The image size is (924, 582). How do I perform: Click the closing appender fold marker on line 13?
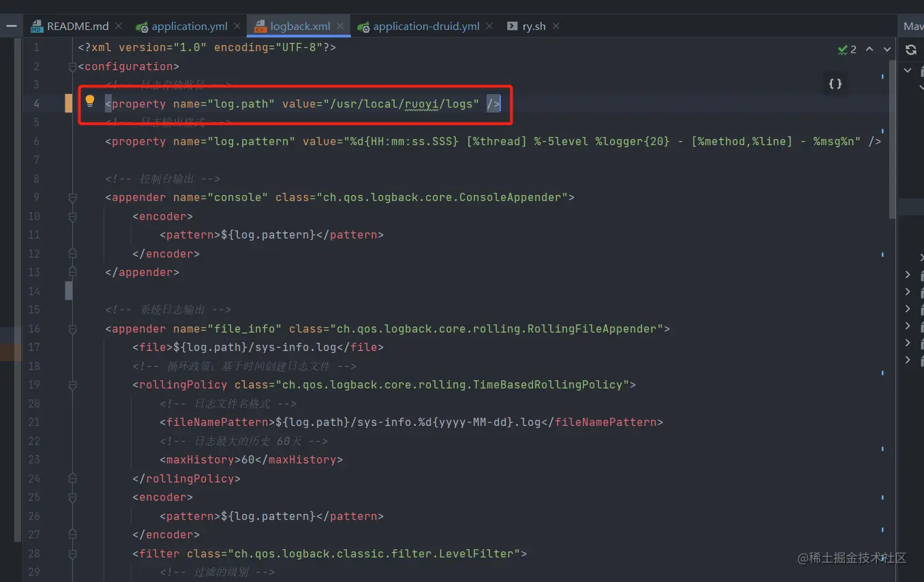coord(72,273)
